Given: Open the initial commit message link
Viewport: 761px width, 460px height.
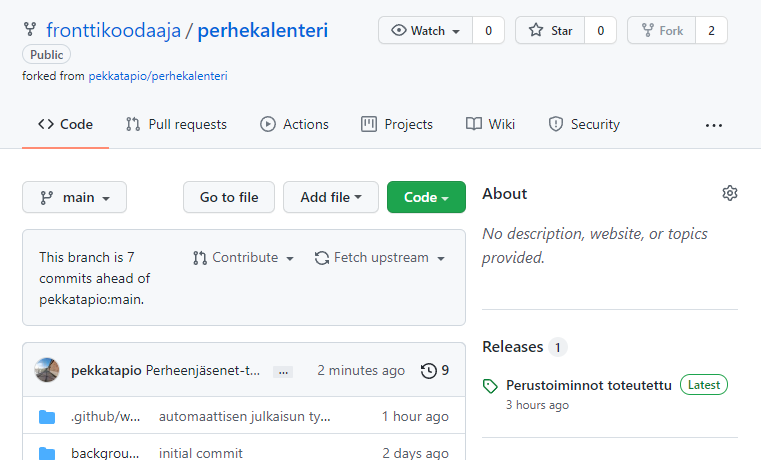Looking at the screenshot, I should click(x=200, y=453).
